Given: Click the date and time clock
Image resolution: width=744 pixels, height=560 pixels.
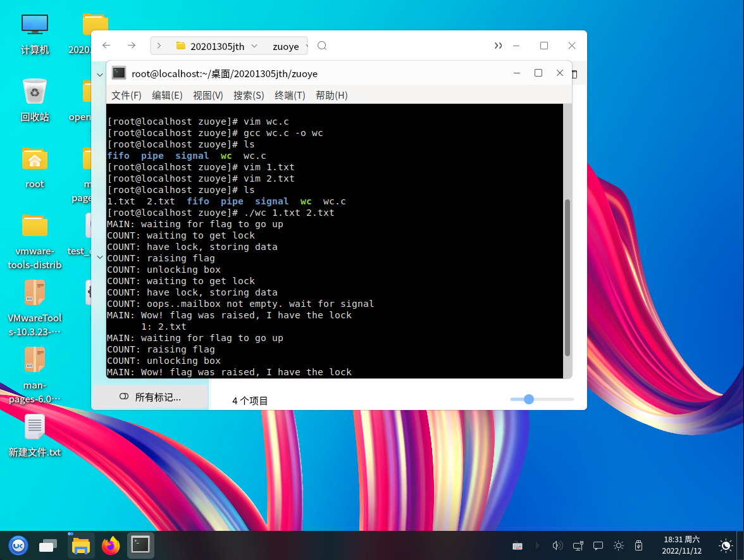Looking at the screenshot, I should tap(681, 545).
